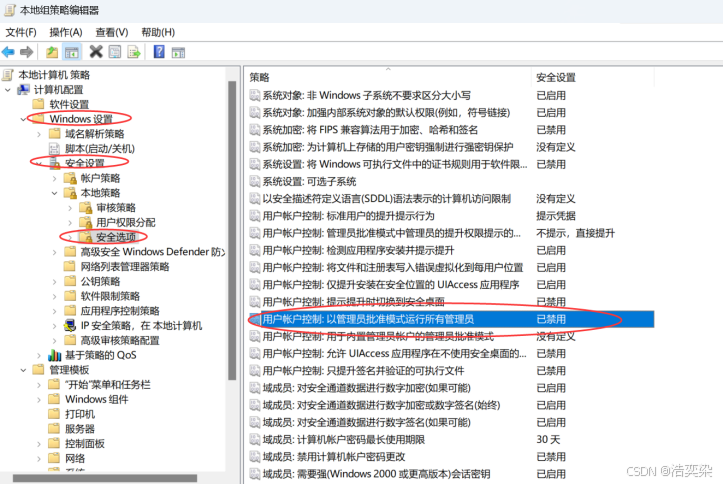
Task: Open the 操作(A) menu
Action: pos(66,32)
